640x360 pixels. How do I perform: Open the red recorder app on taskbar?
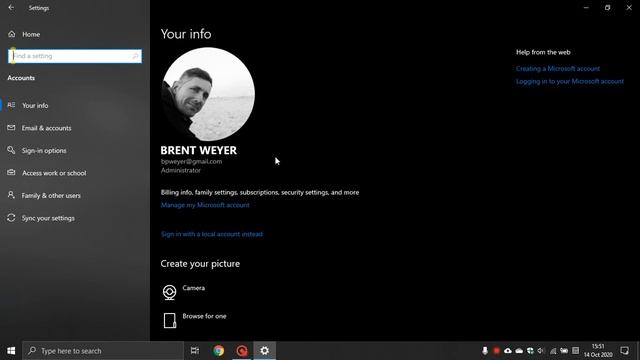242,351
